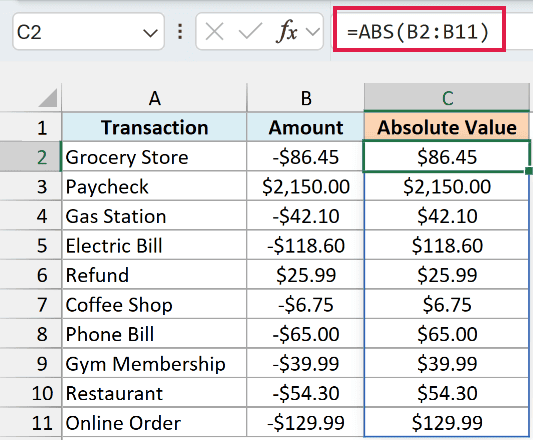Select the Online Order cell
Image resolution: width=533 pixels, height=440 pixels.
(154, 423)
